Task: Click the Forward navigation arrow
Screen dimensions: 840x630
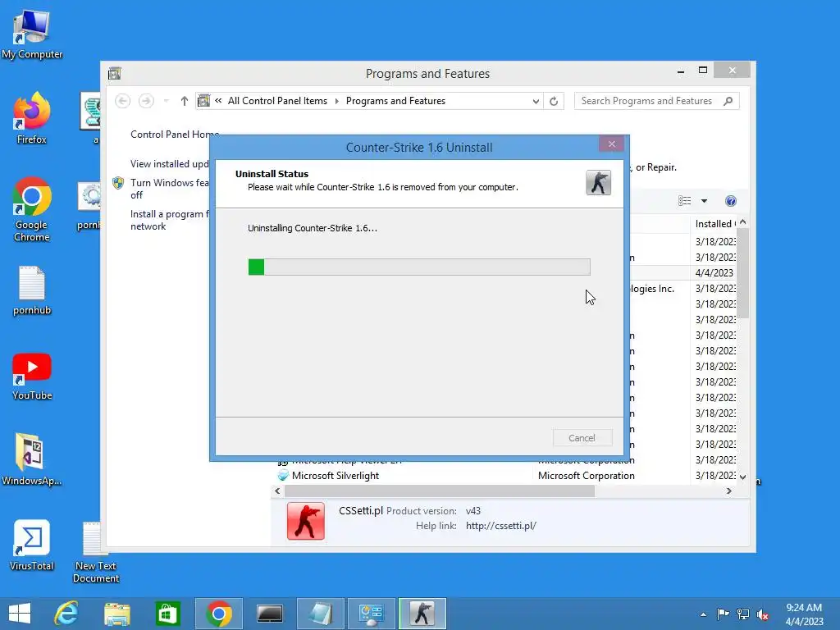Action: pos(146,101)
